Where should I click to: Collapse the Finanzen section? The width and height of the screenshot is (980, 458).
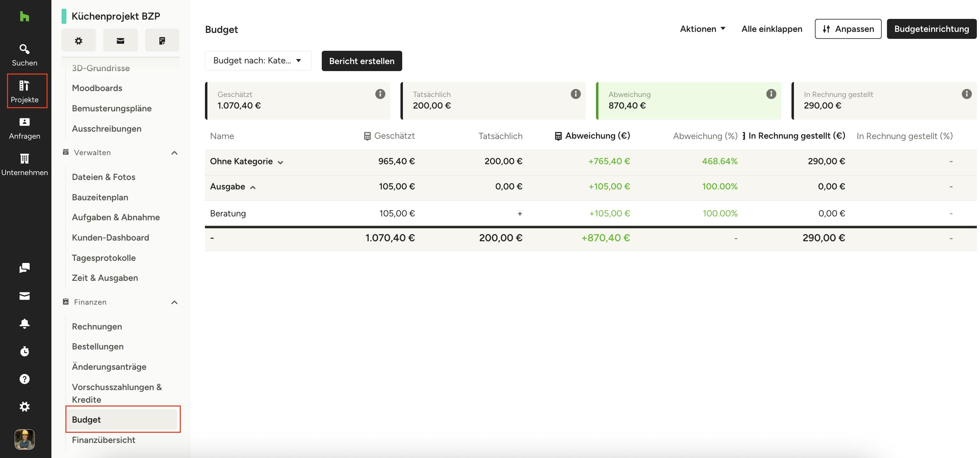(x=174, y=302)
